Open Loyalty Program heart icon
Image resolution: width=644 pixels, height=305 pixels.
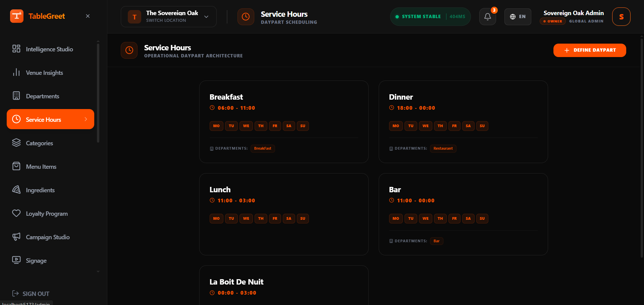click(16, 213)
